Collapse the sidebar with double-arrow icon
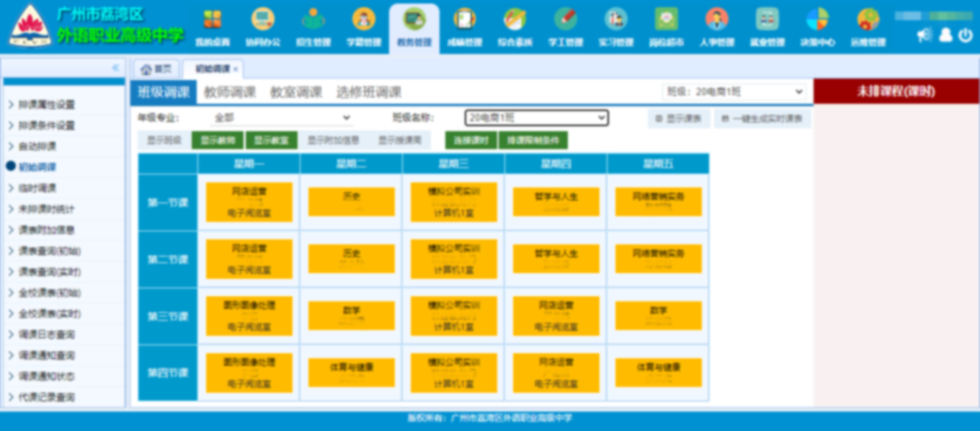The height and width of the screenshot is (431, 980). point(115,68)
